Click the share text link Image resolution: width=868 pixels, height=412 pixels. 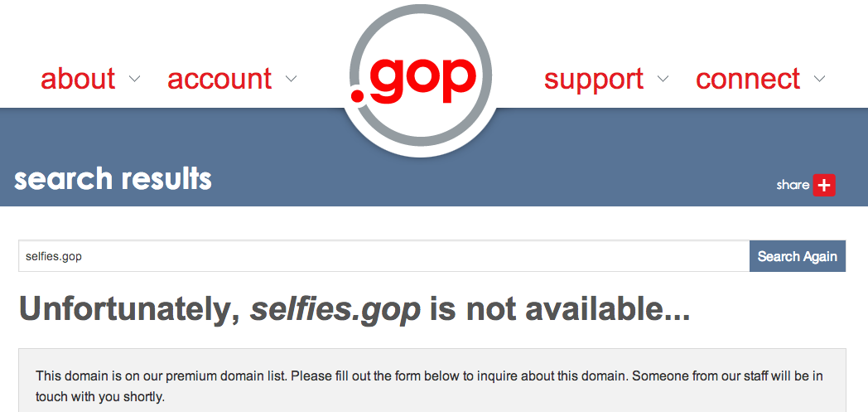[793, 185]
